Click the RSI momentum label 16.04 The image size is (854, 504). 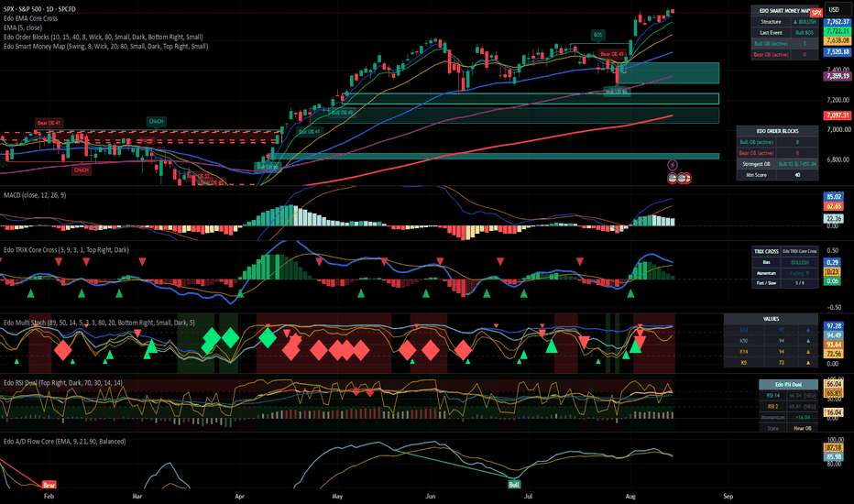pos(833,412)
